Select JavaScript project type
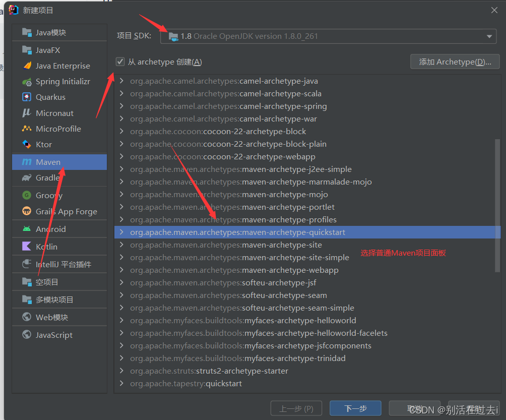The image size is (506, 420). [59, 334]
